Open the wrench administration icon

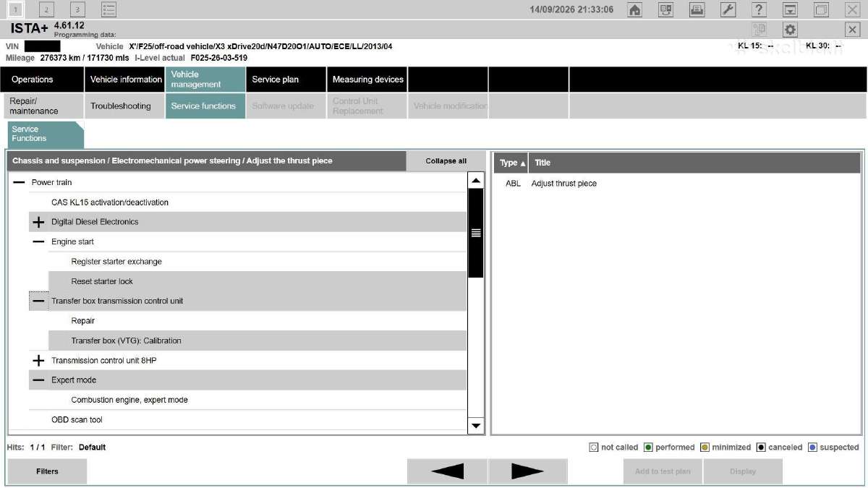tap(728, 9)
